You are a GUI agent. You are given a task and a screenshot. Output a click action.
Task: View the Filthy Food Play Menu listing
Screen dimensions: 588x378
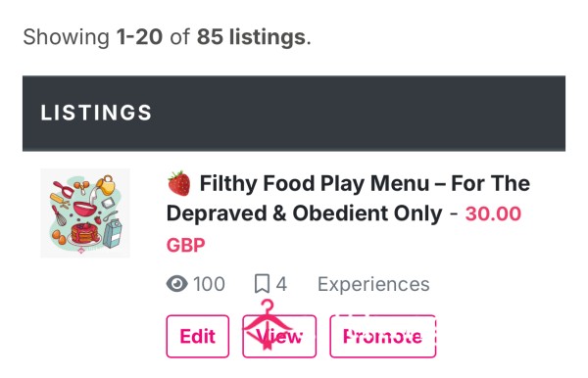(x=279, y=336)
